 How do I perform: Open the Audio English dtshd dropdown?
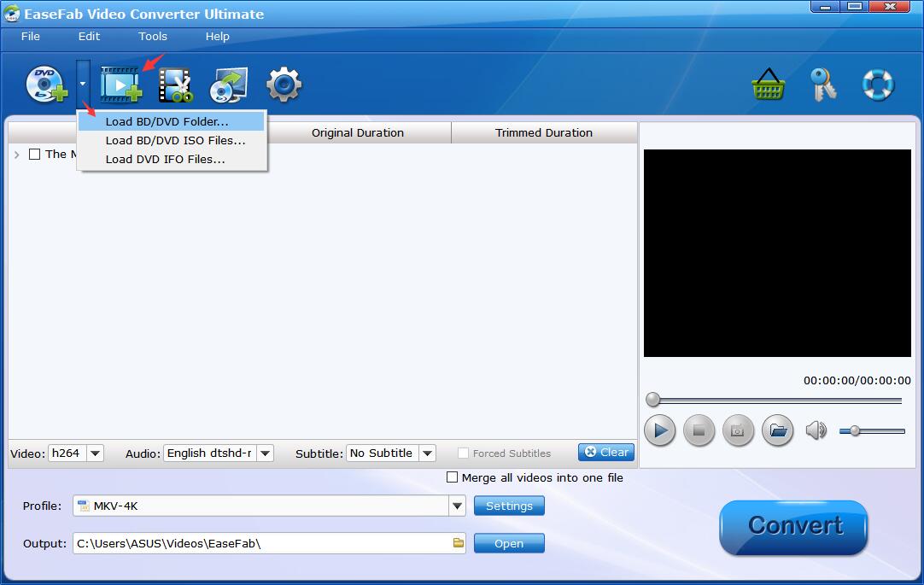pyautogui.click(x=266, y=453)
